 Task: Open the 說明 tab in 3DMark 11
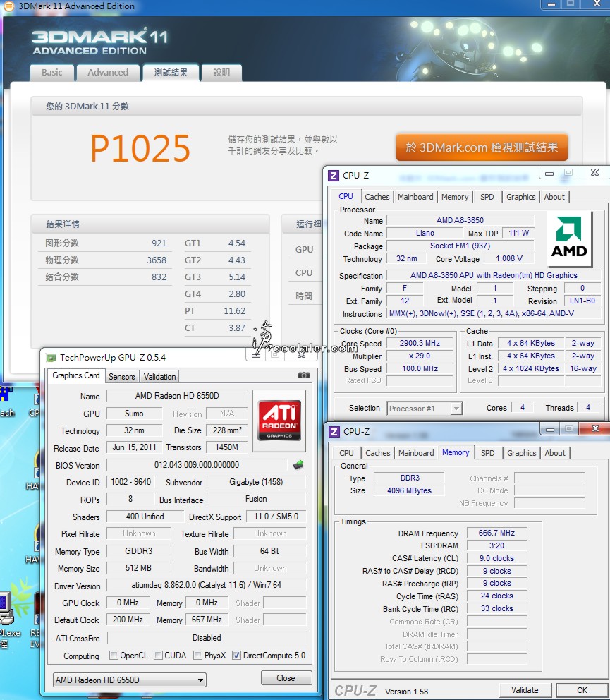click(x=221, y=72)
